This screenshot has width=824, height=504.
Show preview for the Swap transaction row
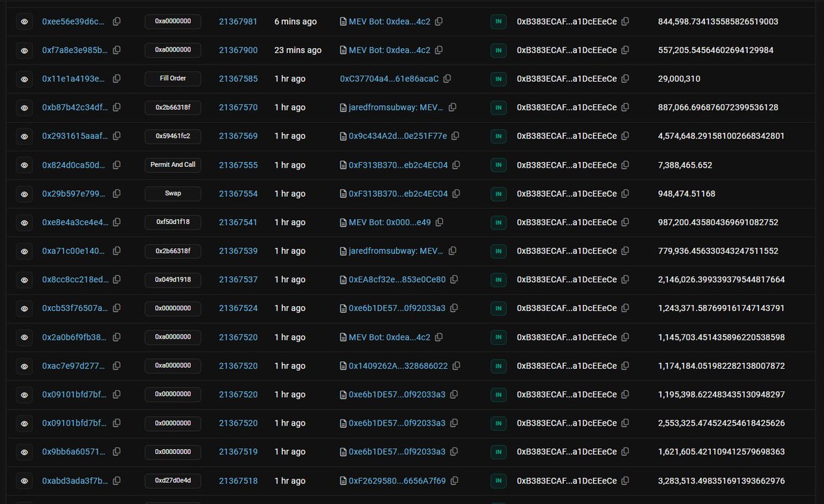point(24,194)
